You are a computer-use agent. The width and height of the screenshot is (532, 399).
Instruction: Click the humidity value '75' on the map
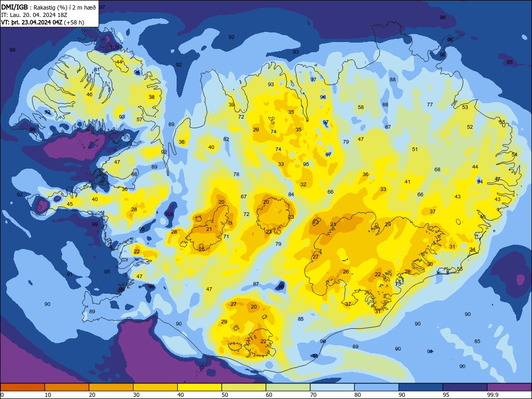pyautogui.click(x=398, y=284)
